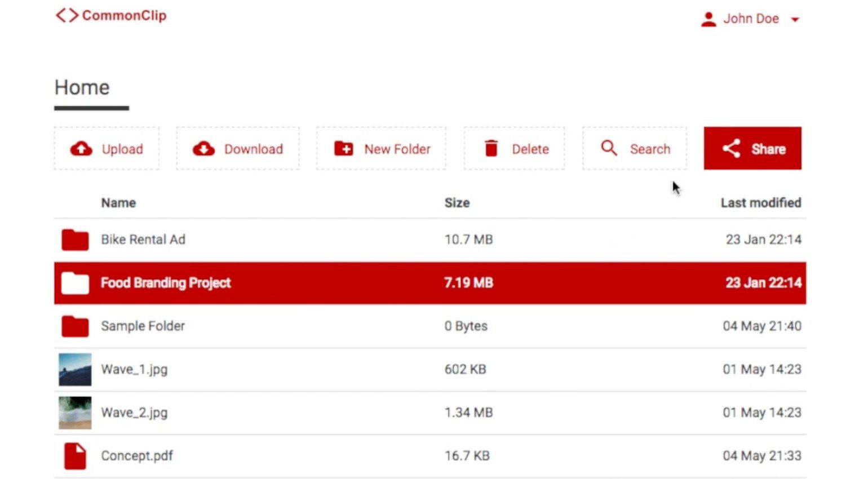Click the Download button label

pos(254,149)
